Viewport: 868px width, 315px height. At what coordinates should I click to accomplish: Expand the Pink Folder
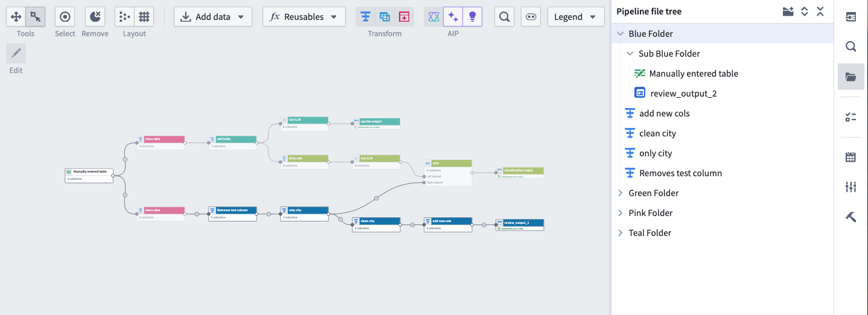click(621, 213)
